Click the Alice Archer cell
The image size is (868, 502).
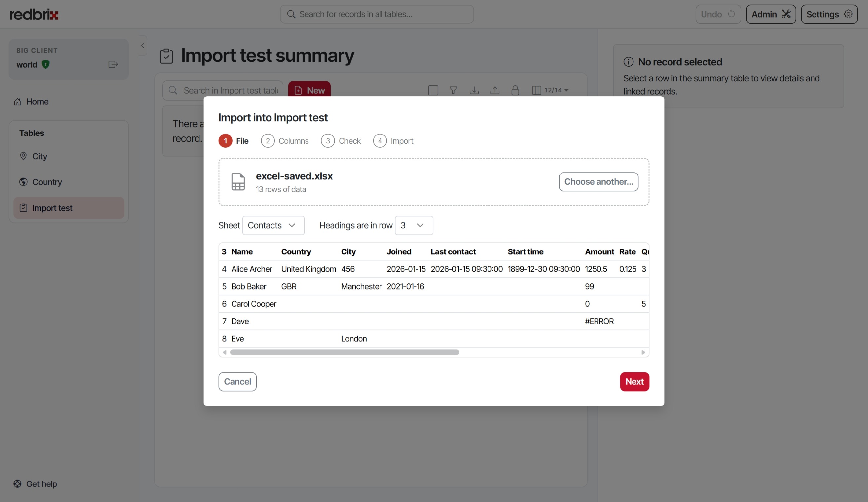pyautogui.click(x=252, y=269)
